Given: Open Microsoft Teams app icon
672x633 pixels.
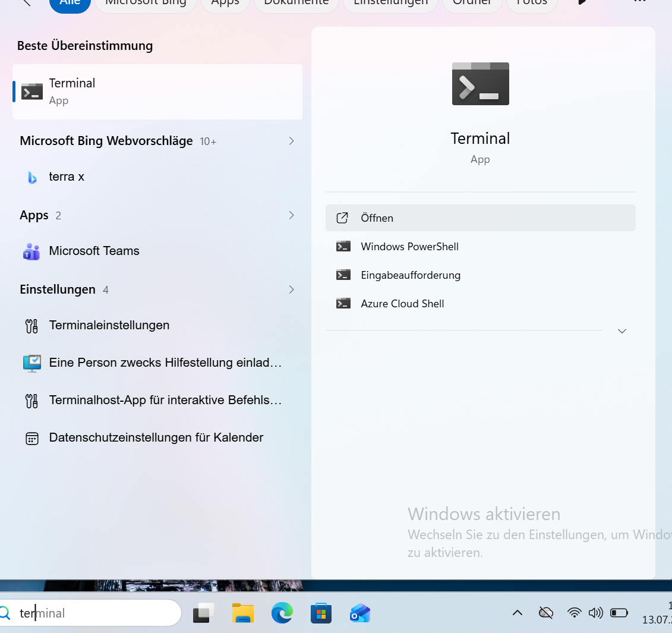Looking at the screenshot, I should point(31,251).
